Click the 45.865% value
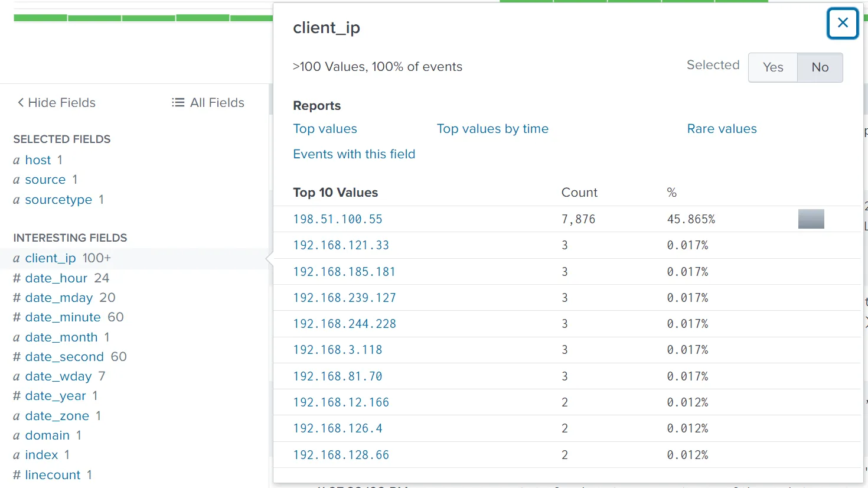Viewport: 868px width, 488px height. 691,219
